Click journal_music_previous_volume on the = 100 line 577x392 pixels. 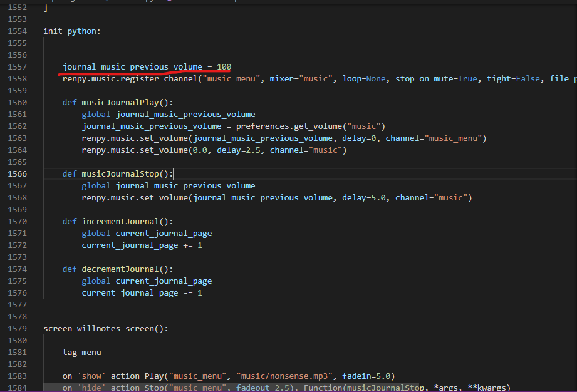point(132,66)
